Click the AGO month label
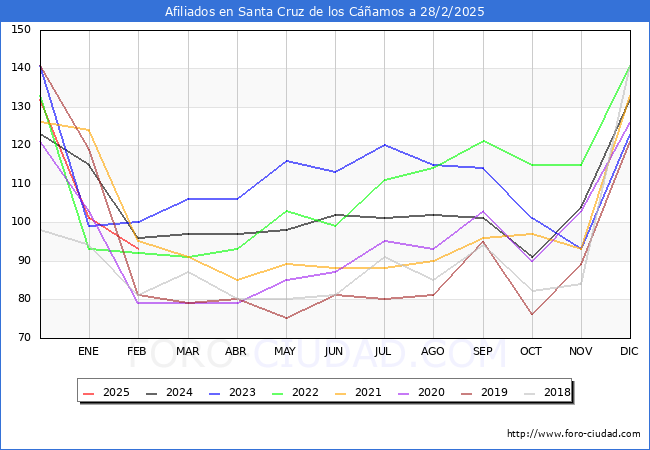 click(433, 351)
